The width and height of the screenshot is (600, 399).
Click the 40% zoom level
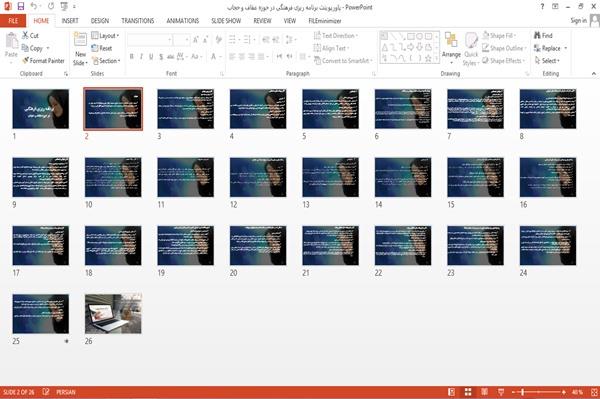click(x=577, y=392)
